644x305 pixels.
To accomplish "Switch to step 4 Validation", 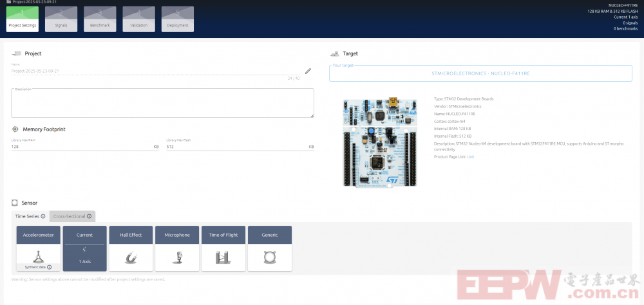I will (x=139, y=19).
